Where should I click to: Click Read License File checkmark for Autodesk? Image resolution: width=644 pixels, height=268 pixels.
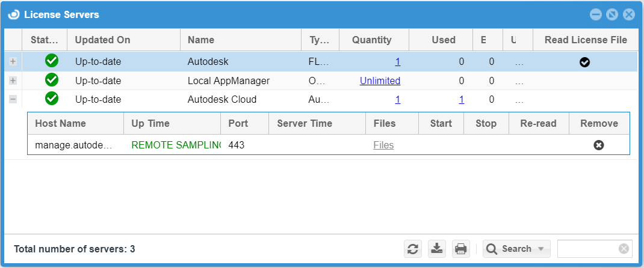click(x=584, y=61)
